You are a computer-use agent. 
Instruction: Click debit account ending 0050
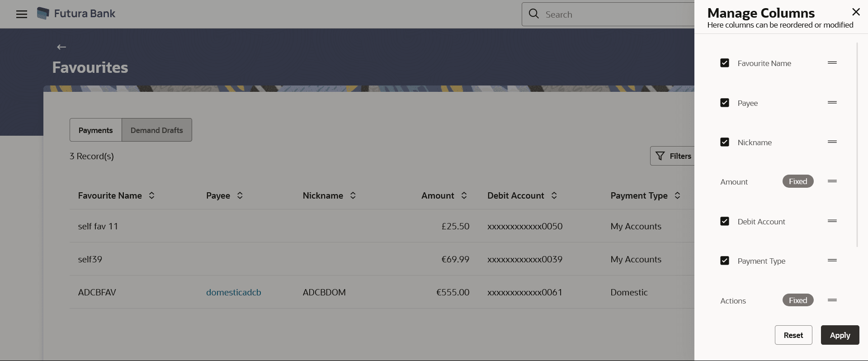525,226
